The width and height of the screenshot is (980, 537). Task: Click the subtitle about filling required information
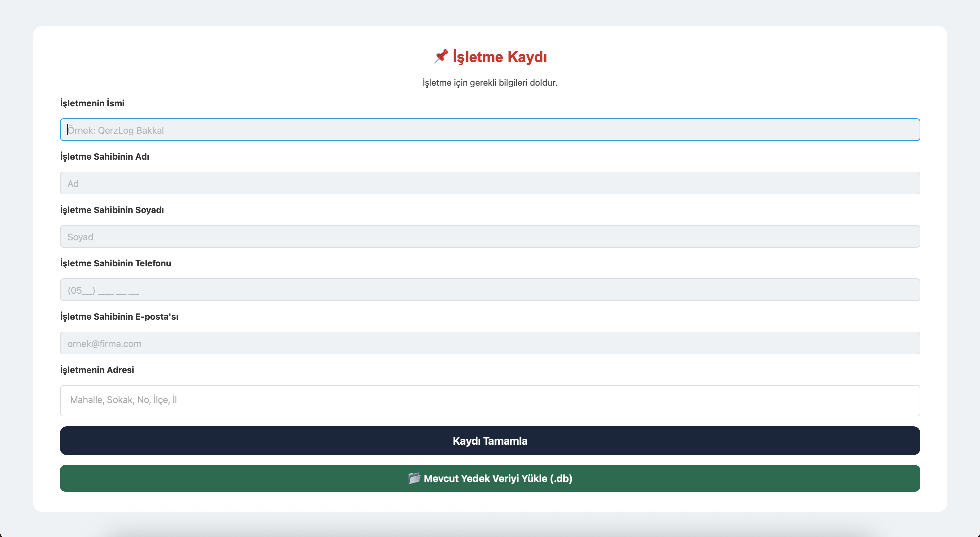[x=489, y=83]
